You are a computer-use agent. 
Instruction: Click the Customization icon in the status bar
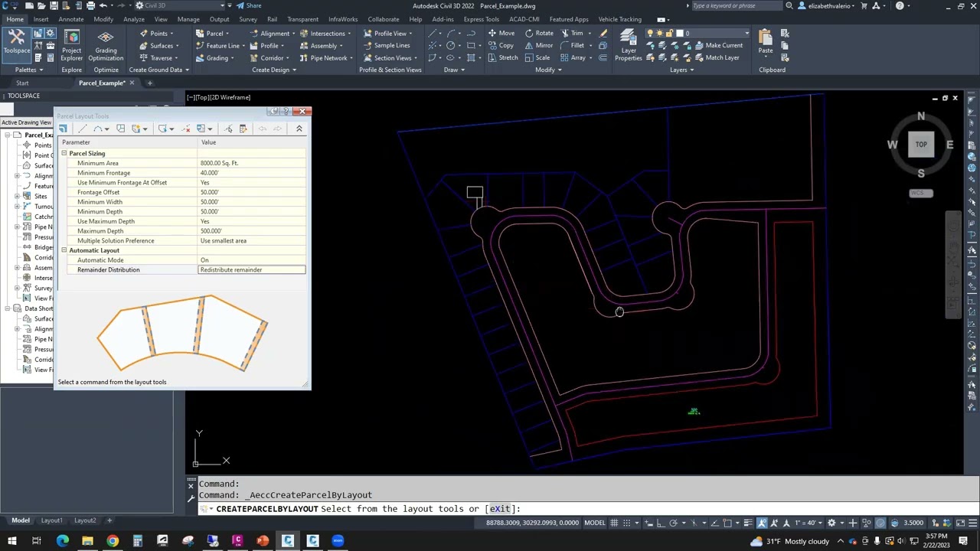[973, 523]
